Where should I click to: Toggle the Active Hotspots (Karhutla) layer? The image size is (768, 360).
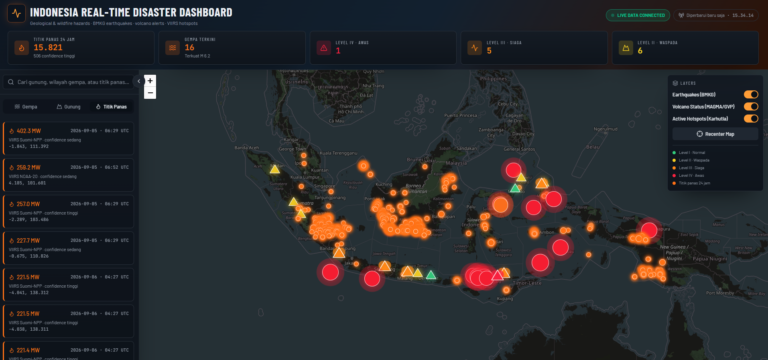coord(751,119)
